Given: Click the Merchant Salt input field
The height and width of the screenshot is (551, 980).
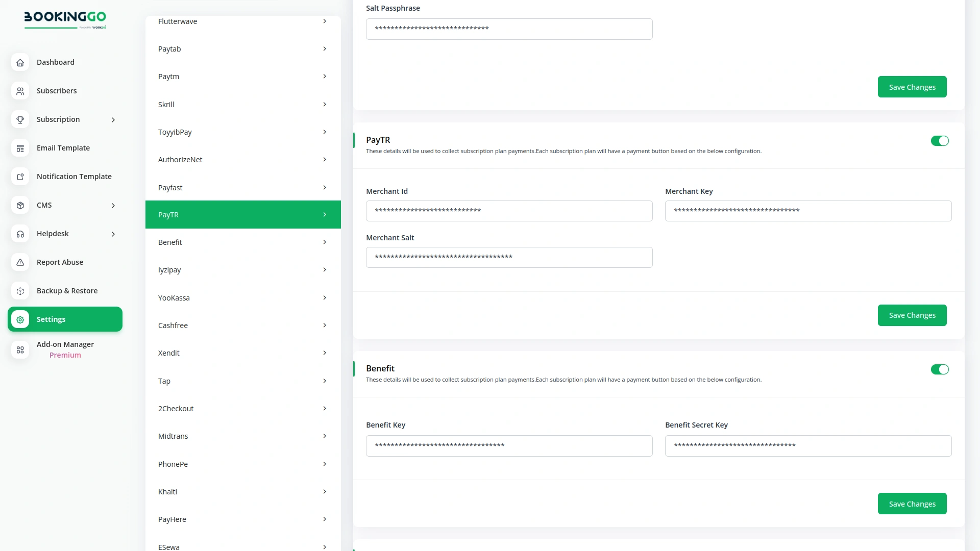Looking at the screenshot, I should point(509,257).
